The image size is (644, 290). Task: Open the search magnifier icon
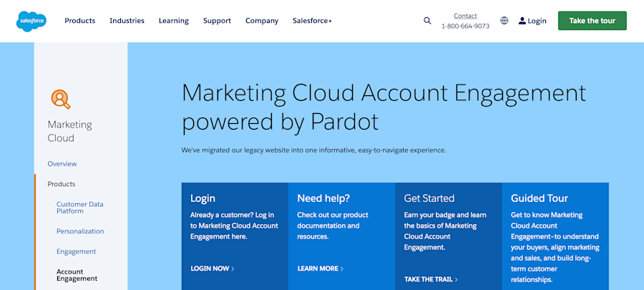427,21
